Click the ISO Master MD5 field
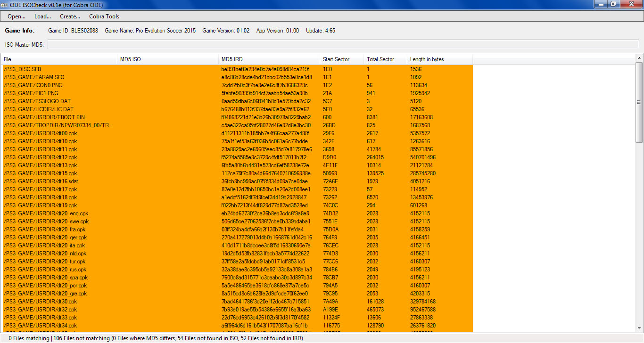 click(x=343, y=44)
